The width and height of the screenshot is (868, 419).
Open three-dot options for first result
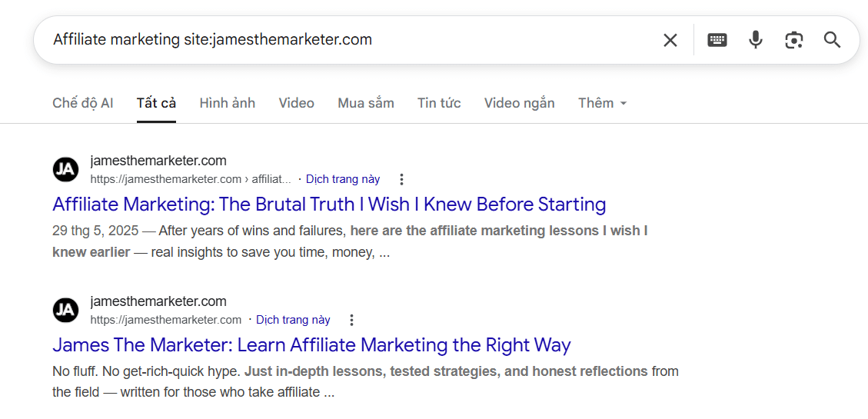pyautogui.click(x=401, y=179)
